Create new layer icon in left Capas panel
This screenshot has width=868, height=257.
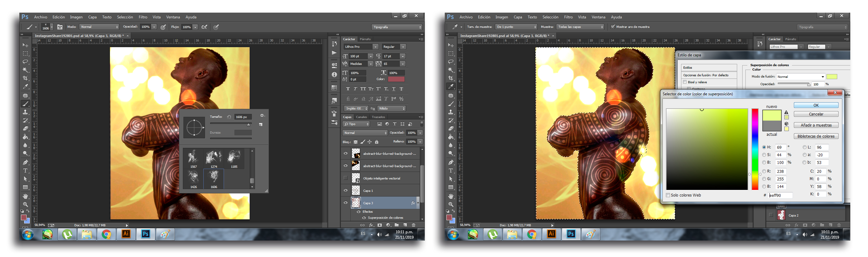(405, 225)
